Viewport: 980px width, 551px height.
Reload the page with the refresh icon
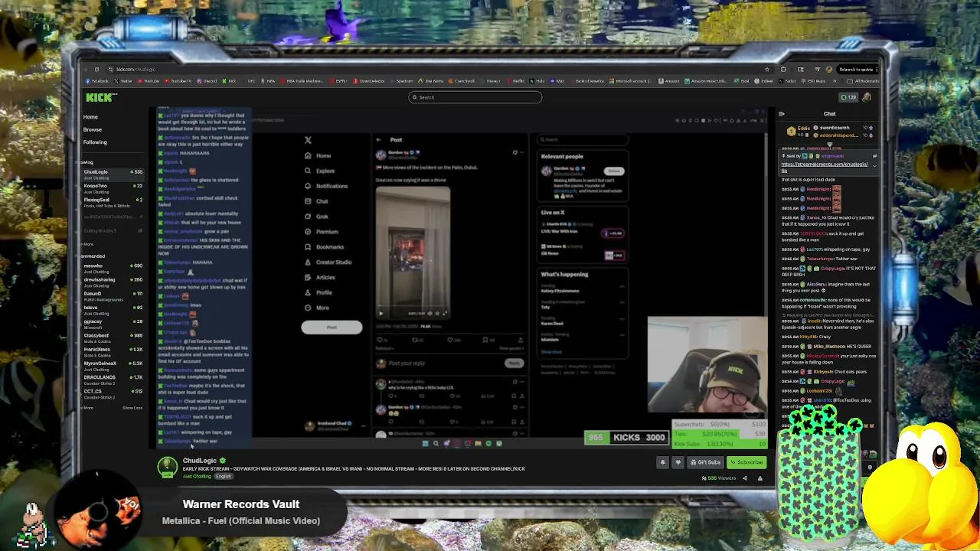click(96, 69)
